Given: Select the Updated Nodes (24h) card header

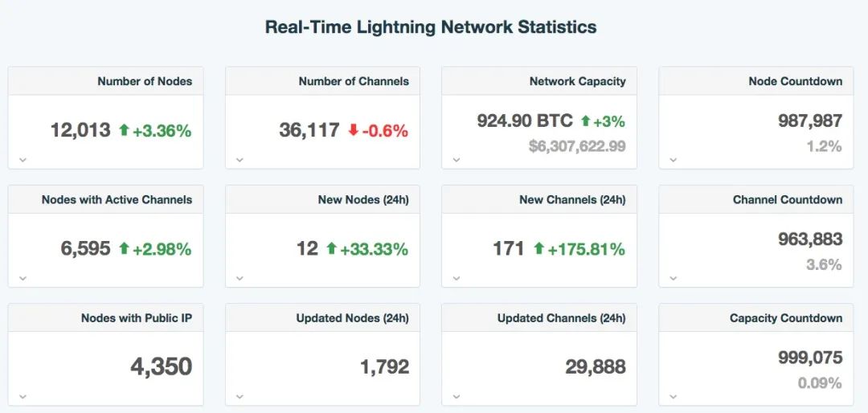Looking at the screenshot, I should pos(352,318).
